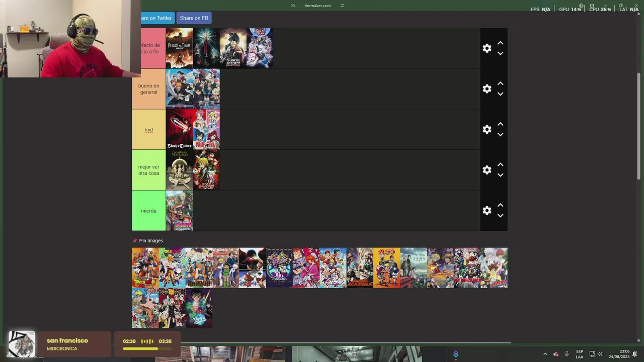Open site settings icon right of tiermaker.com
Screen dimensions: 644x362
click(342, 6)
